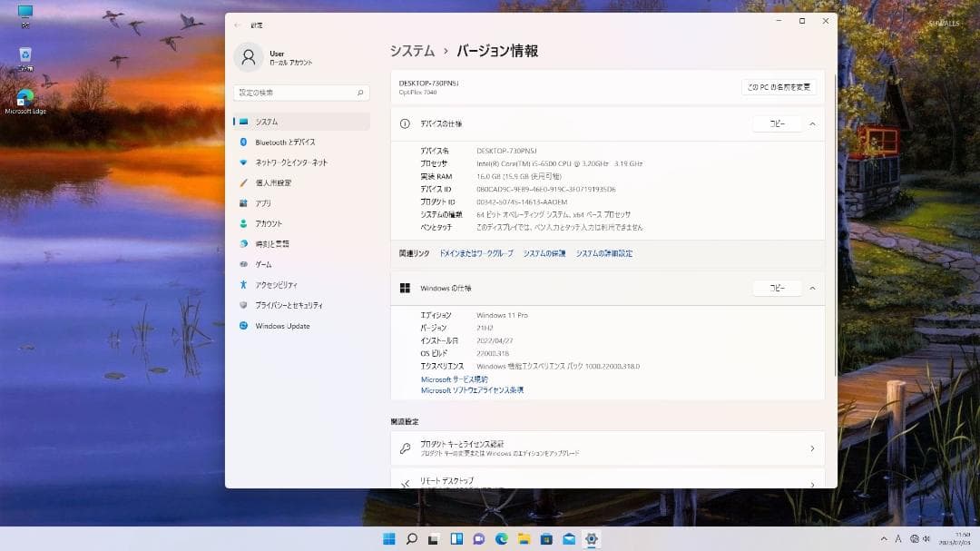
Task: Select Windows Update in the Settings sidebar
Action: pyautogui.click(x=284, y=326)
